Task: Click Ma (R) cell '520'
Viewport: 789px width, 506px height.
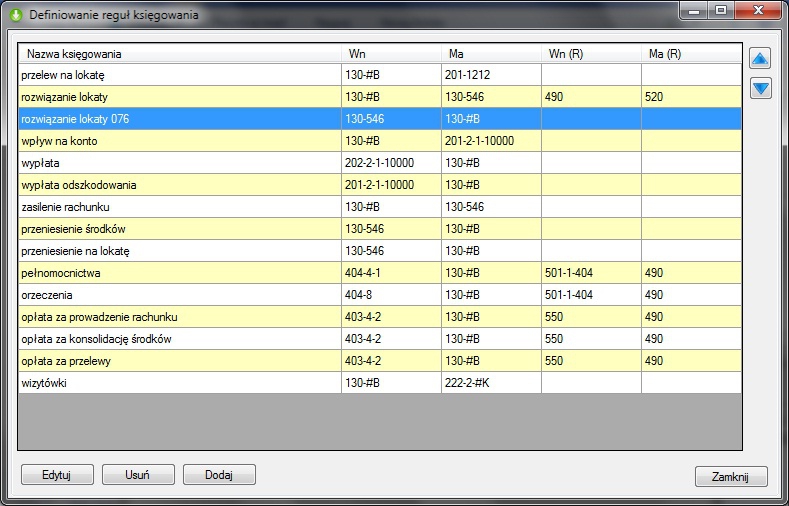Action: [691, 97]
